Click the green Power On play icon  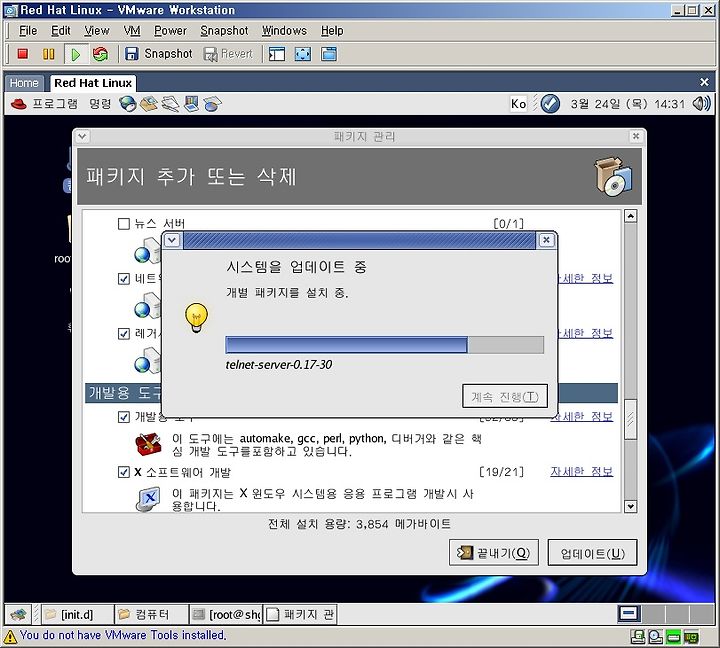pyautogui.click(x=75, y=54)
